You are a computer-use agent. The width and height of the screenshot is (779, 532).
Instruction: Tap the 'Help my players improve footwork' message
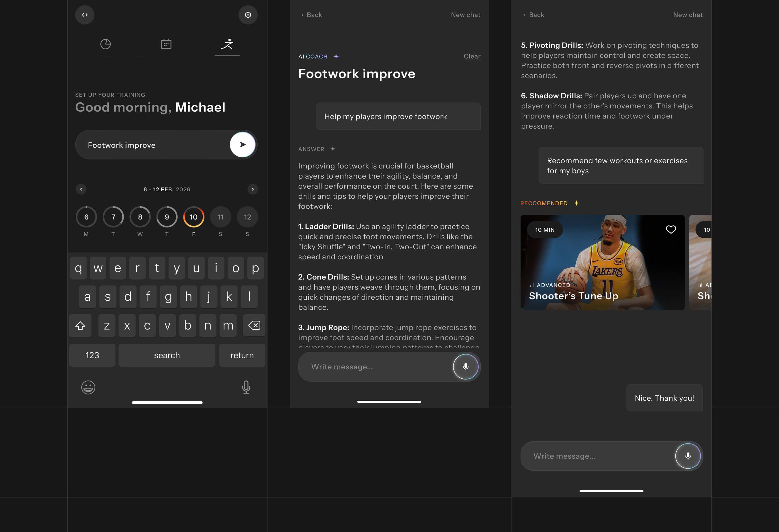[398, 116]
